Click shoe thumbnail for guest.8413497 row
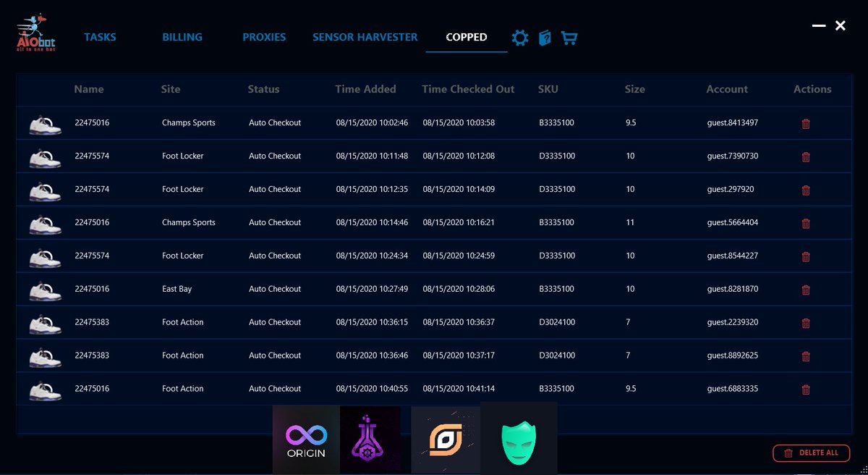Viewport: 868px width, 475px height. [x=45, y=124]
